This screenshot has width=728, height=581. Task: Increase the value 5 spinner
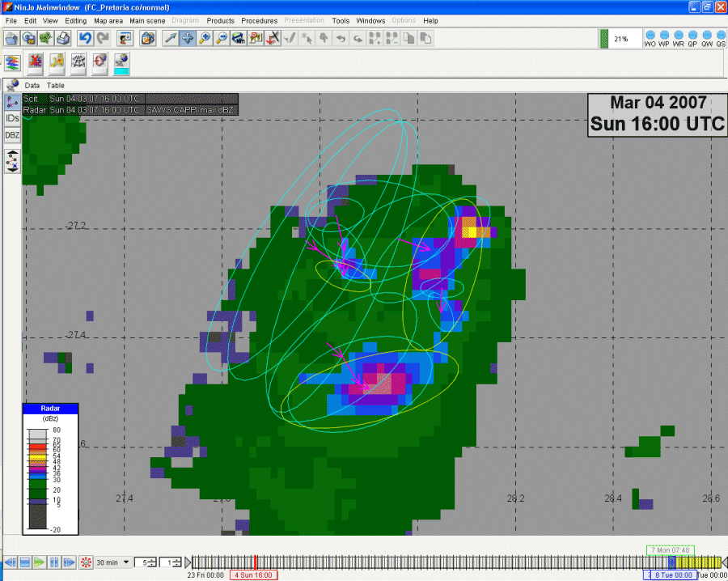152,560
